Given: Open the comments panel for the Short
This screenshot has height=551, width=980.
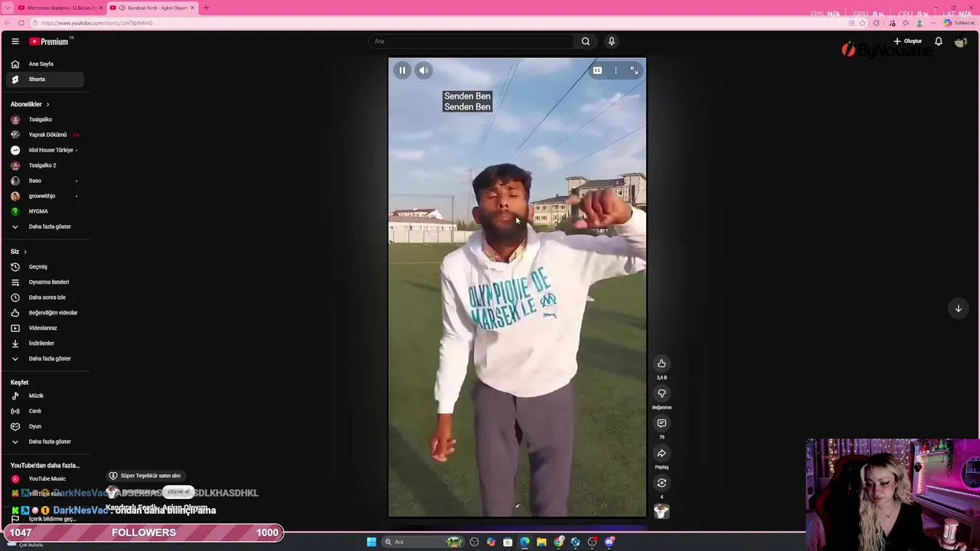Looking at the screenshot, I should [x=661, y=423].
